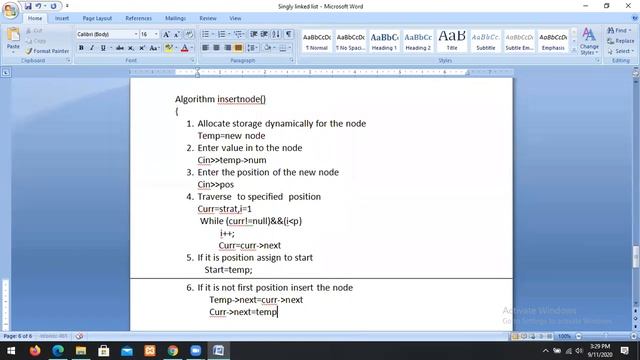
Task: Switch to the Page Layout tab
Action: pyautogui.click(x=97, y=18)
